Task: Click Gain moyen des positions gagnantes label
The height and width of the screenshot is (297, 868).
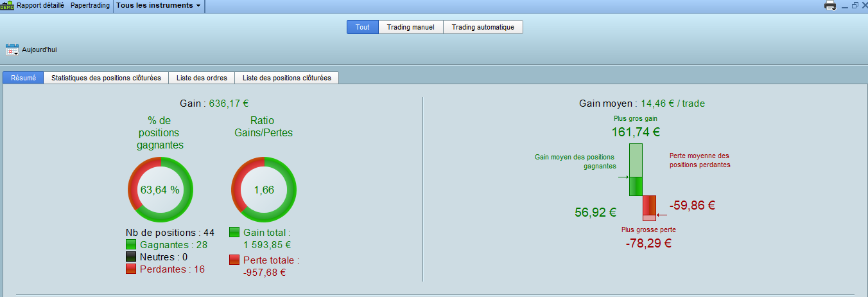Action: [575, 161]
